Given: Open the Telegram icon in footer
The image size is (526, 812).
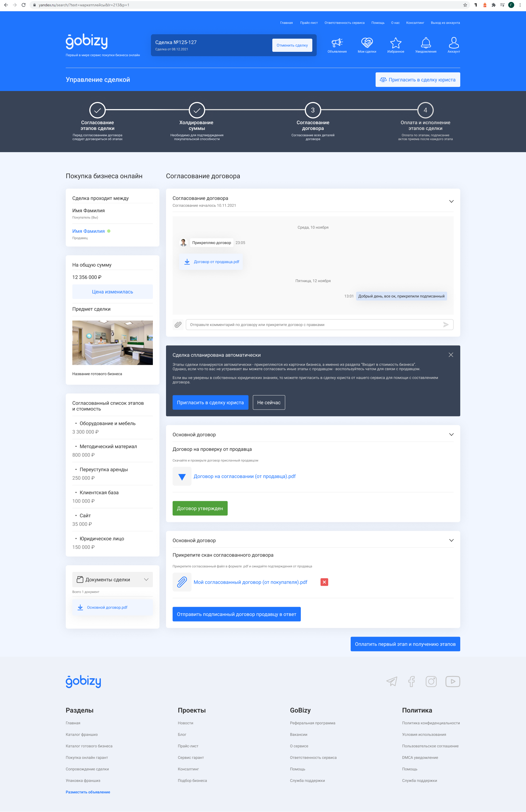Looking at the screenshot, I should click(x=392, y=681).
